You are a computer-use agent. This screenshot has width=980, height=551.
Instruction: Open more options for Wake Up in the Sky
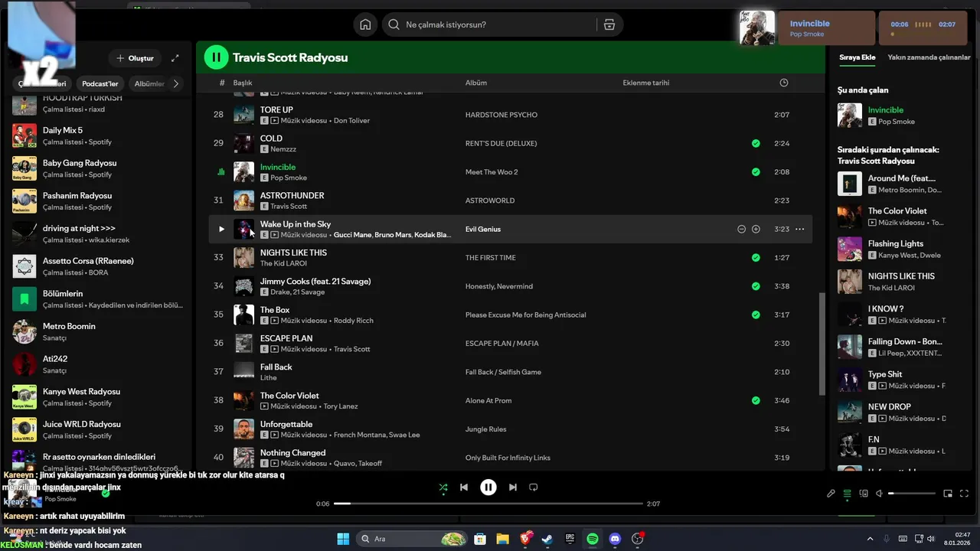click(799, 229)
